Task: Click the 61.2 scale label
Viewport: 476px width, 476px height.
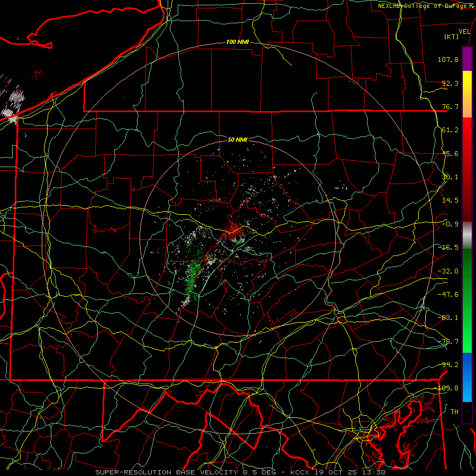Action: coord(450,130)
